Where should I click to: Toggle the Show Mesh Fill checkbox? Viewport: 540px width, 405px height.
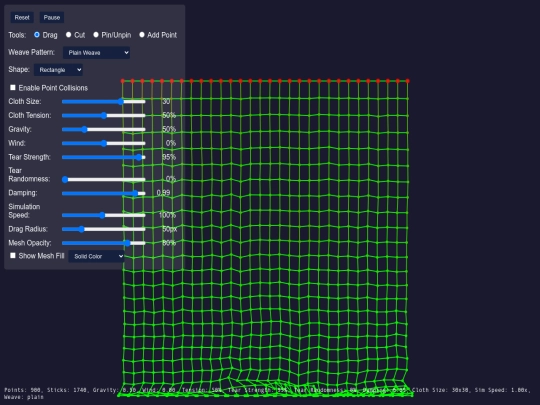tap(13, 256)
